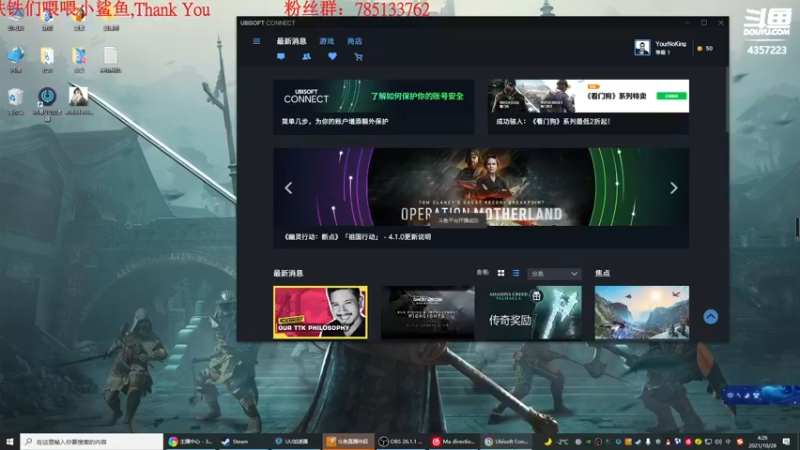Open the Ubisoft Connect taskbar item
The height and width of the screenshot is (450, 800).
click(x=507, y=441)
